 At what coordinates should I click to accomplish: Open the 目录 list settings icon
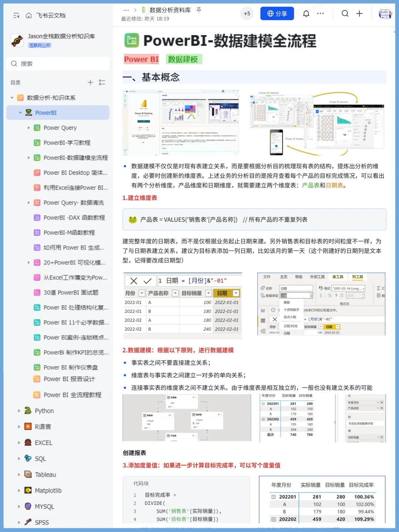pyautogui.click(x=102, y=82)
